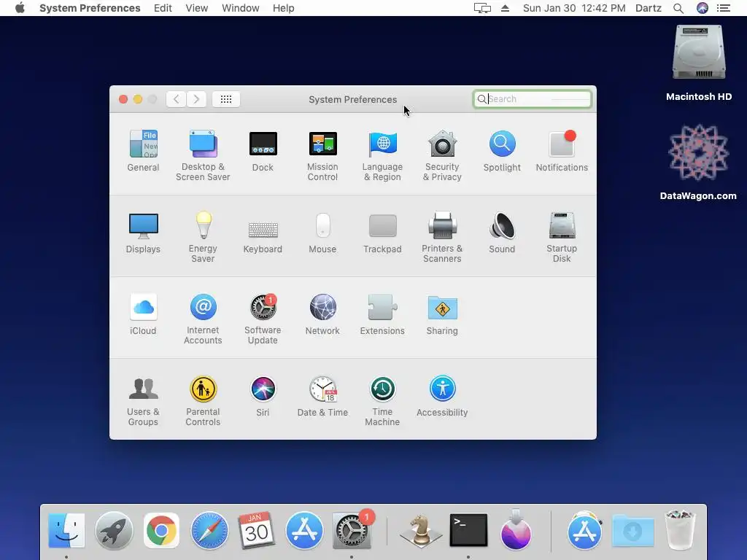Screen dimensions: 747x560
Task: Open Notification Center list icon
Action: (724, 8)
